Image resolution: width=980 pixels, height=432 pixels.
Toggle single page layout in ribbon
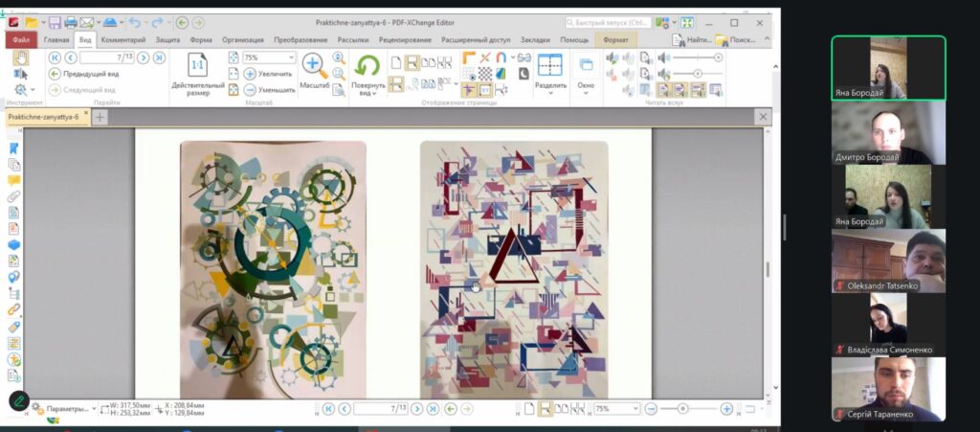[396, 62]
